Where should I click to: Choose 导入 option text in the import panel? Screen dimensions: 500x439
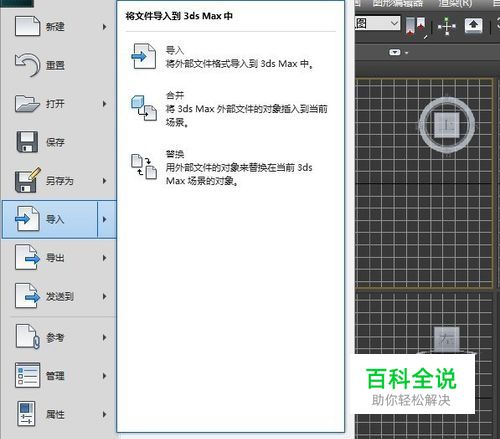175,50
